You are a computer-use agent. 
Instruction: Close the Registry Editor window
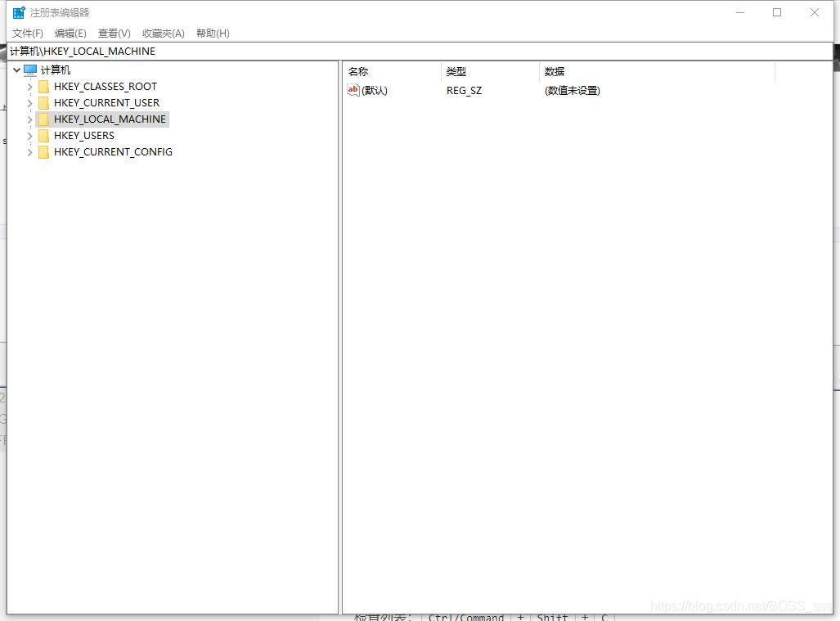click(815, 12)
